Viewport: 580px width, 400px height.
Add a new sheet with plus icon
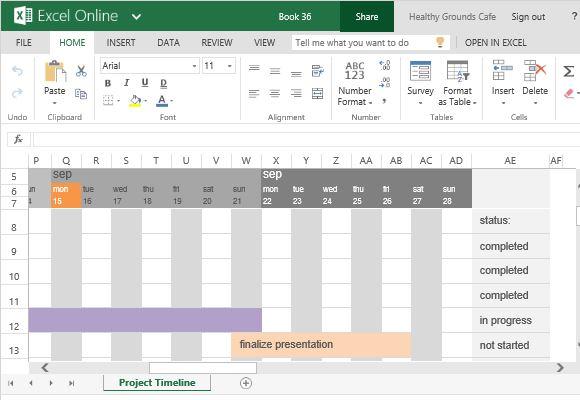click(x=246, y=383)
